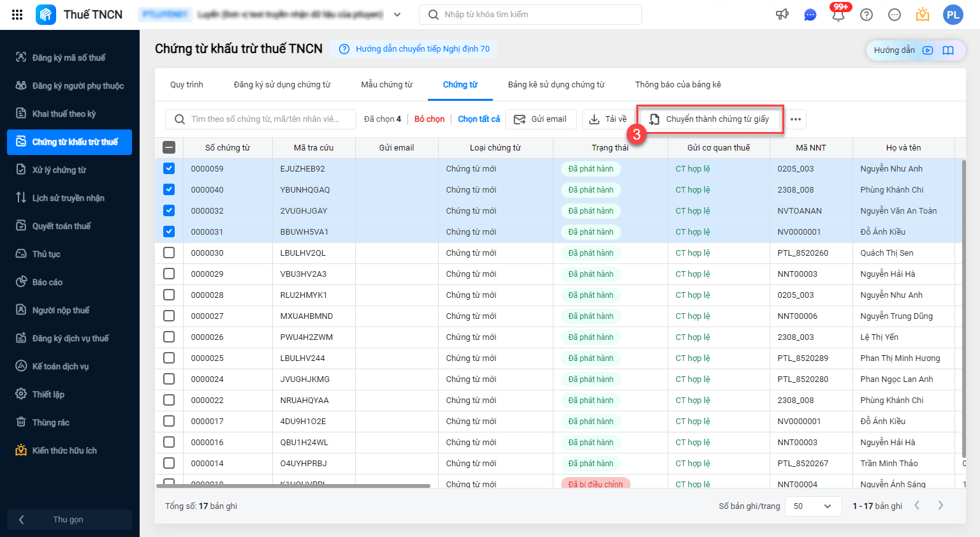Open Khai thuế theo kỳ in sidebar

[x=69, y=114]
